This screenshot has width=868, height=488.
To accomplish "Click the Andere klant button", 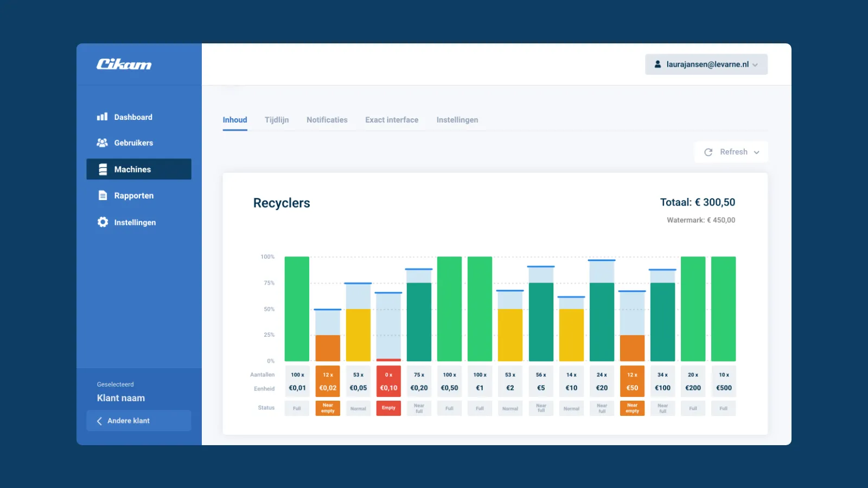I will [139, 421].
